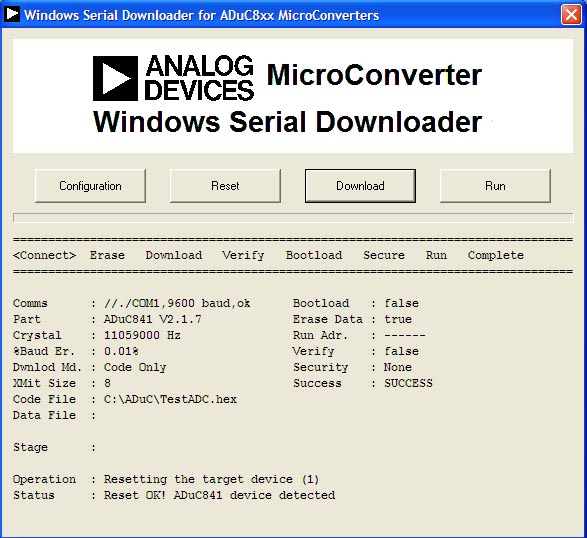This screenshot has height=538, width=587.
Task: Click the Crystal value 11059000 Hz
Action: pos(142,335)
